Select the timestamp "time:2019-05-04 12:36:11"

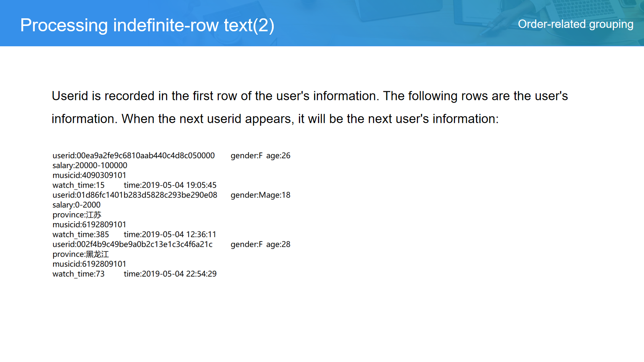pyautogui.click(x=170, y=235)
